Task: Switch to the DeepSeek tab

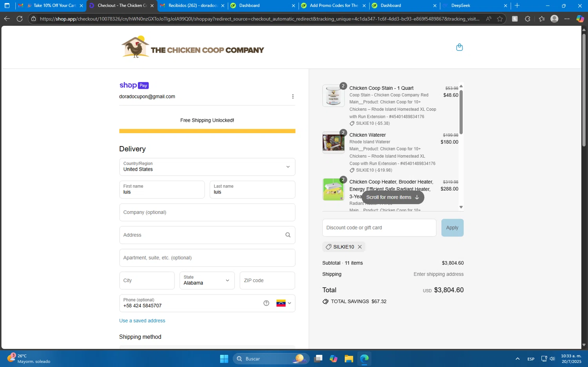Action: 475,5
